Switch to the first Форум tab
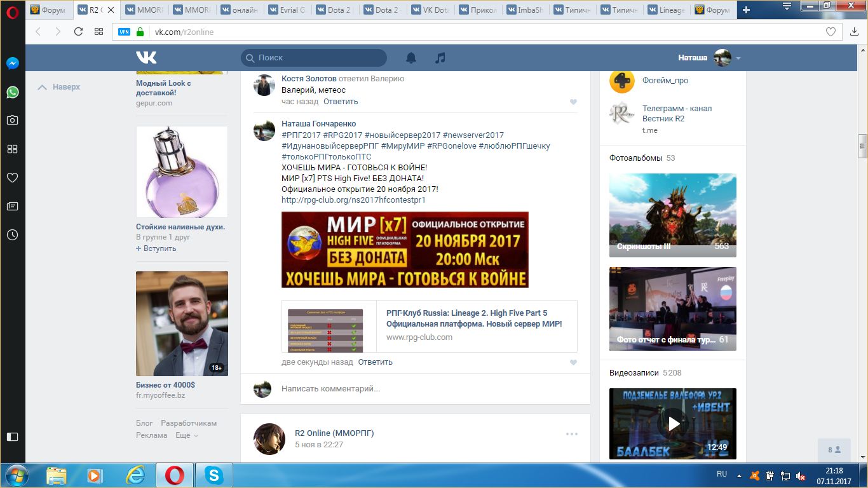This screenshot has height=488, width=868. (49, 10)
